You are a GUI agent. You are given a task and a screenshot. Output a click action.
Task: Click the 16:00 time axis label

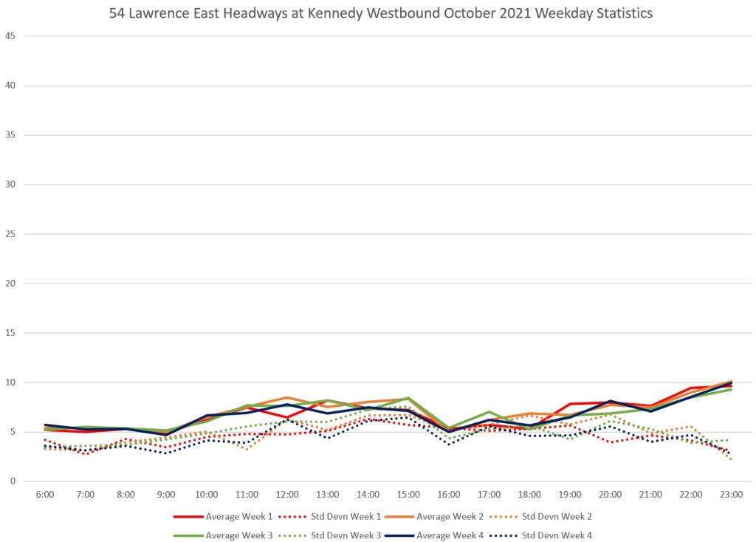click(x=448, y=494)
